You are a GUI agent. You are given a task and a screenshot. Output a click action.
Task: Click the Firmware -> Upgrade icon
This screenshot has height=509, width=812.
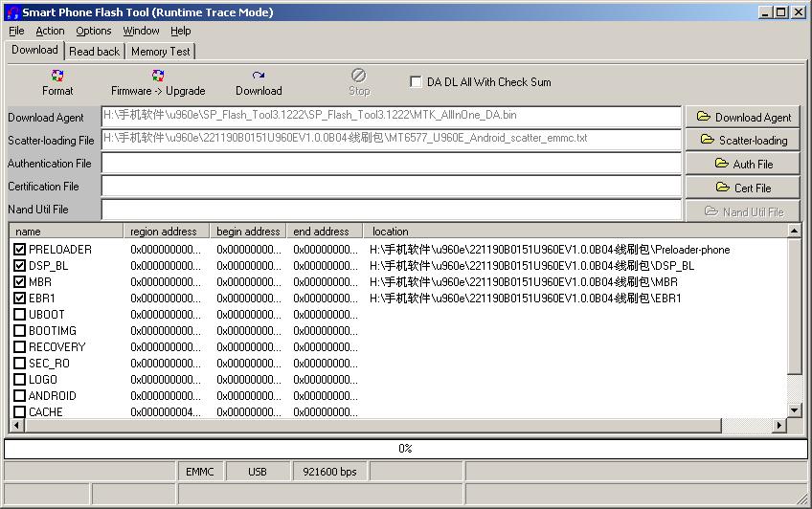[x=158, y=76]
